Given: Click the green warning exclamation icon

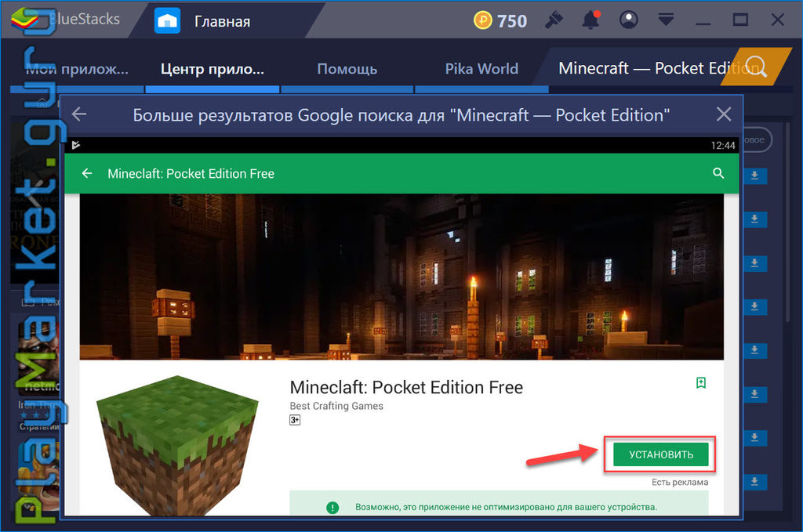Looking at the screenshot, I should click(332, 508).
